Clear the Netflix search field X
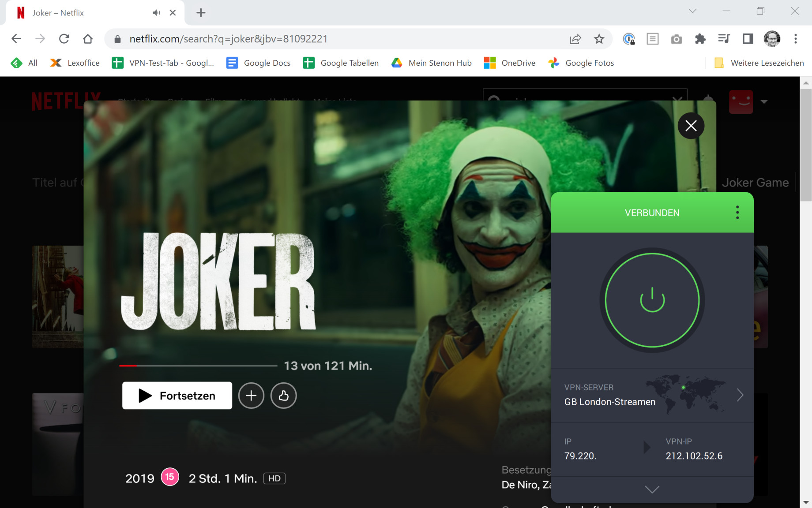Viewport: 812px width, 508px height. tap(677, 101)
